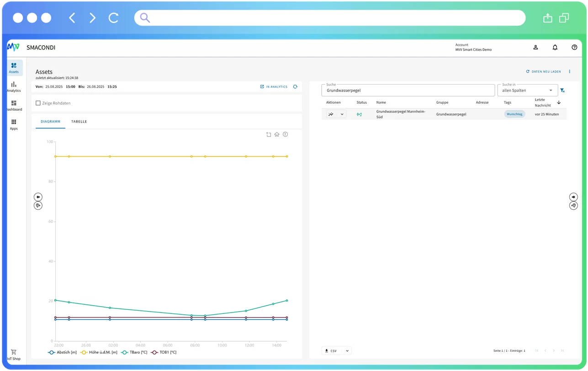Click the Von date 25.08.2025
The height and width of the screenshot is (371, 588).
(x=54, y=87)
